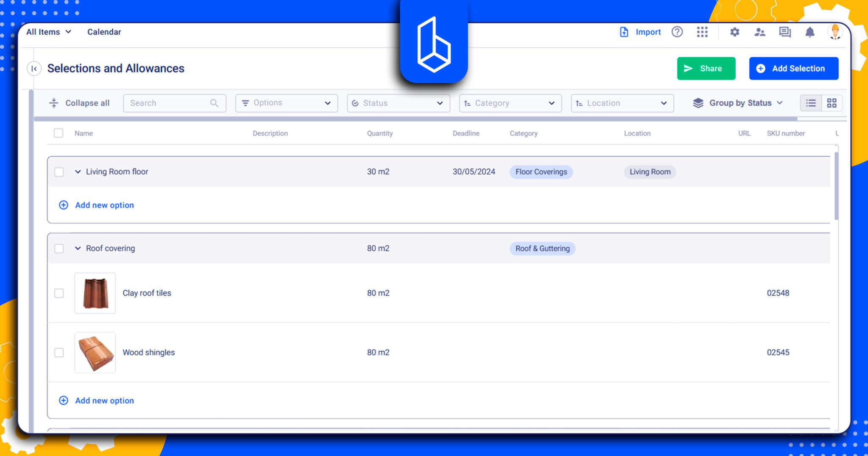The width and height of the screenshot is (868, 456).
Task: Select the Wood shingles checkbox
Action: [59, 353]
